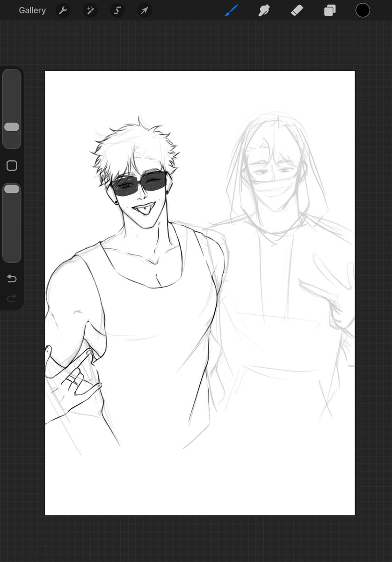The height and width of the screenshot is (562, 392).
Task: Click the brush opacity slider handle
Action: click(12, 189)
